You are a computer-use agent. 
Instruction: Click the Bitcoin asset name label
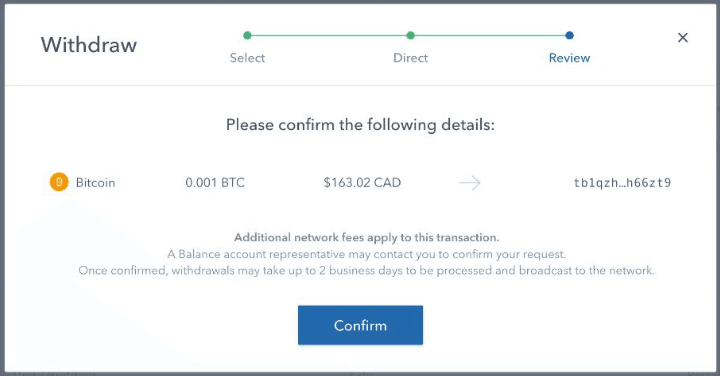tap(96, 183)
